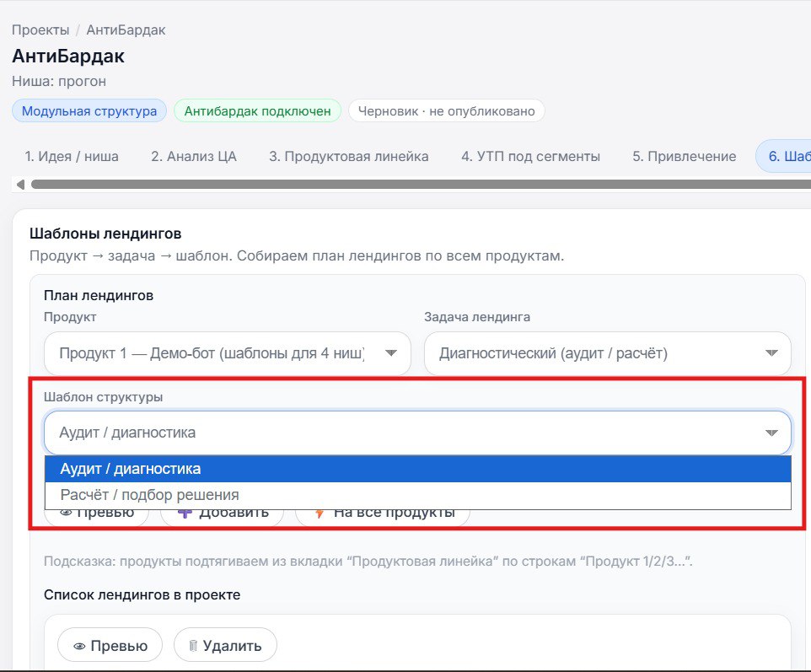Click the "Модульная структура" badge
Image resolution: width=811 pixels, height=672 pixels.
(89, 110)
